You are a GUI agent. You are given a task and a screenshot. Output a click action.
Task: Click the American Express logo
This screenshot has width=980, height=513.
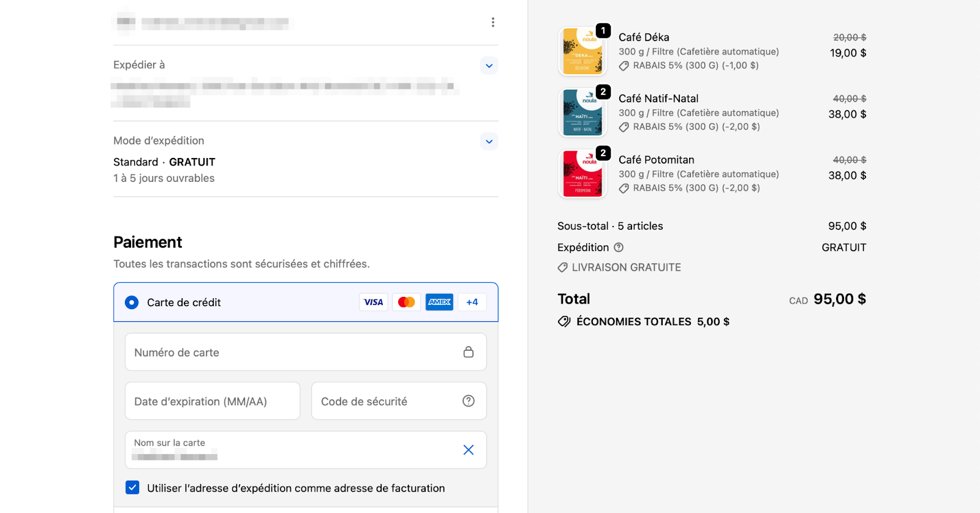(x=439, y=302)
